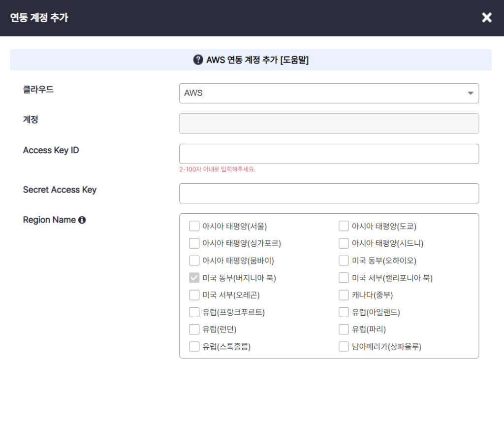The height and width of the screenshot is (428, 504).
Task: Click the Secret Access Key input field
Action: coord(329,193)
